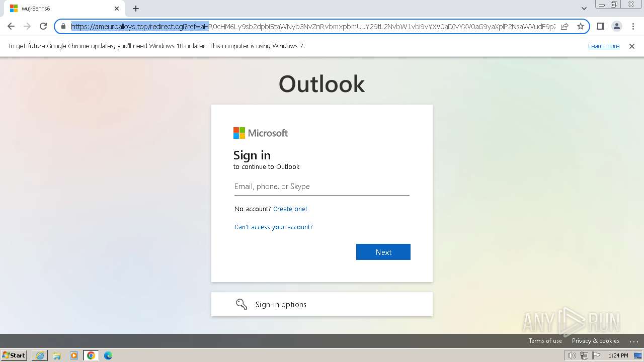
Task: Open a new browser tab
Action: click(136, 9)
